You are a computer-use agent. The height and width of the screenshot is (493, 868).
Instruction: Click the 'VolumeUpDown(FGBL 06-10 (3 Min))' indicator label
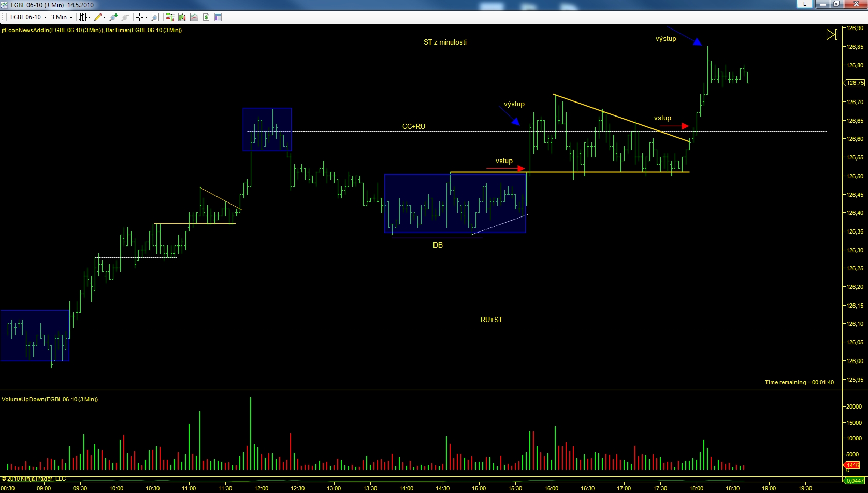pyautogui.click(x=50, y=399)
